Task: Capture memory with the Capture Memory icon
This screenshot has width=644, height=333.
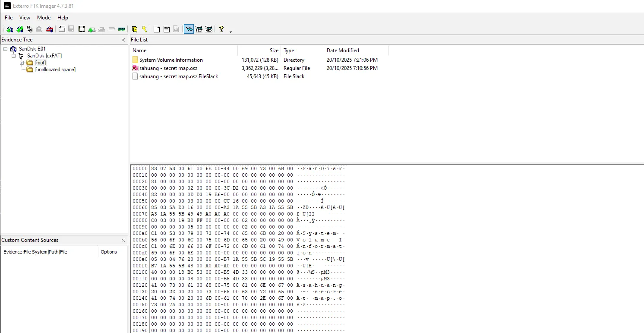Action: (x=121, y=29)
